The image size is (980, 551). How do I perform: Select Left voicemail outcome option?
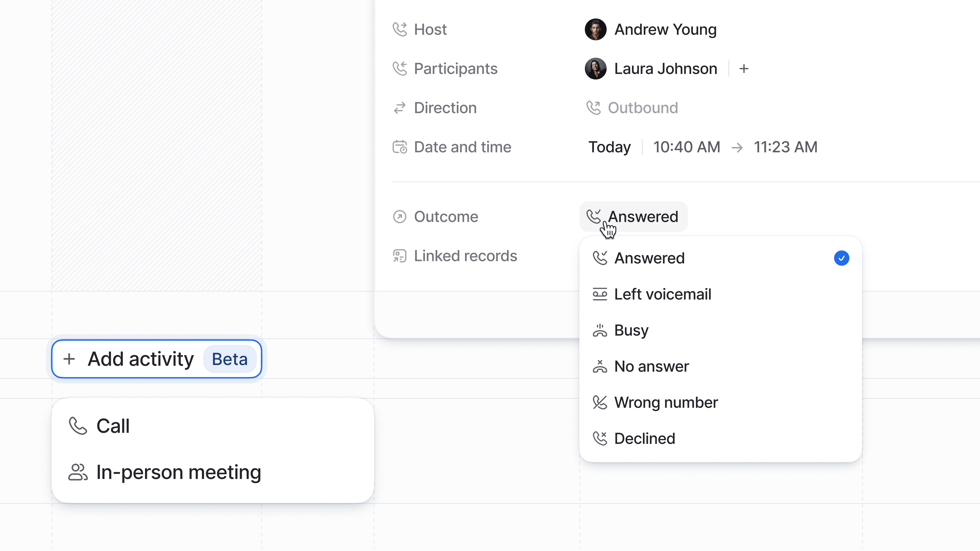click(x=662, y=294)
